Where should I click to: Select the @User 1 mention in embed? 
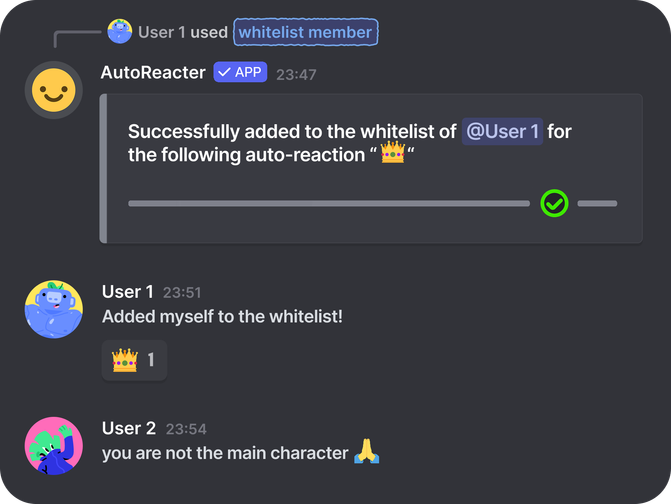tap(502, 132)
